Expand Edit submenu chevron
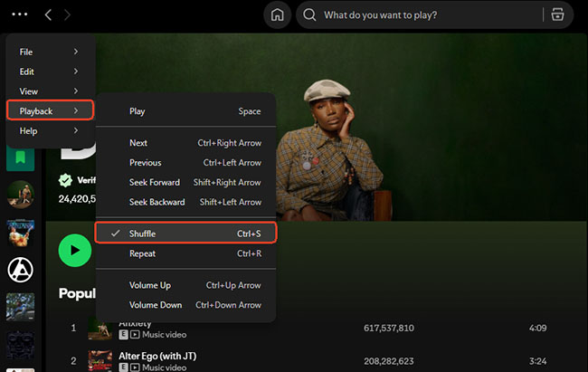Viewport: 588px width, 372px height. tap(76, 72)
